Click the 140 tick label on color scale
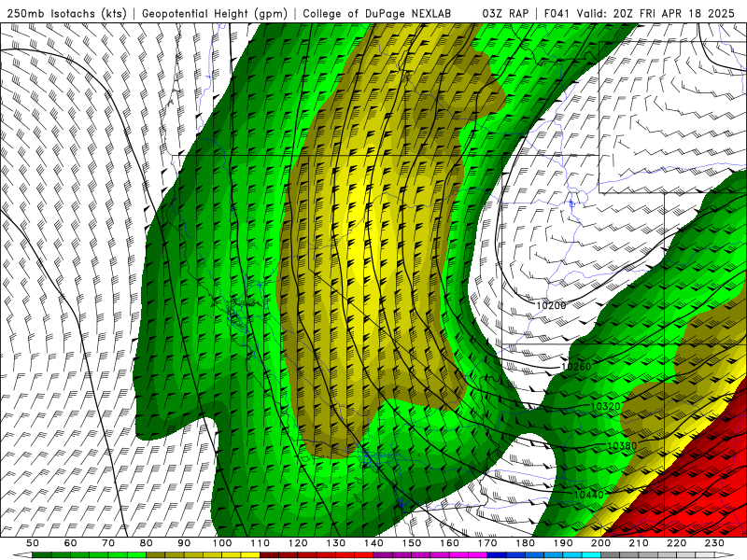The image size is (747, 560). pyautogui.click(x=373, y=543)
